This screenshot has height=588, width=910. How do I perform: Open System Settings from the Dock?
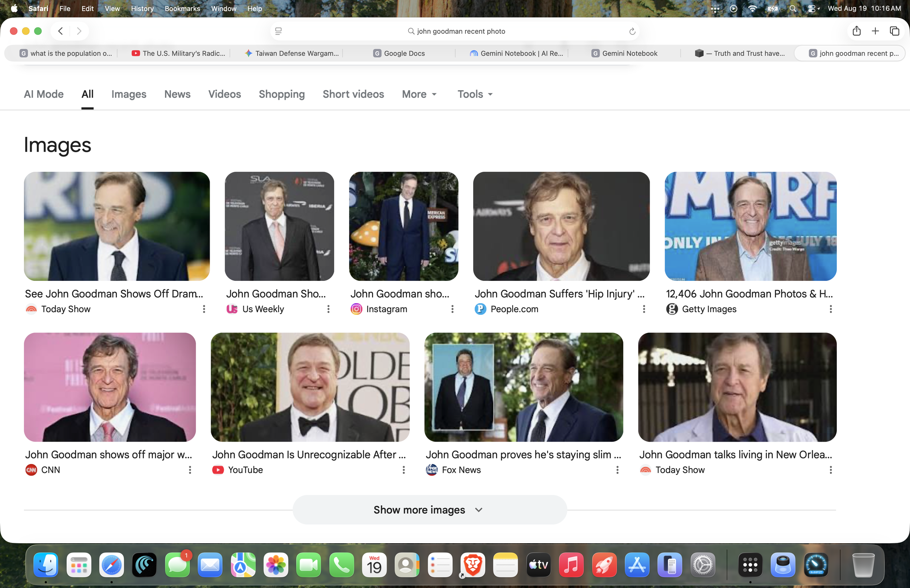tap(703, 565)
